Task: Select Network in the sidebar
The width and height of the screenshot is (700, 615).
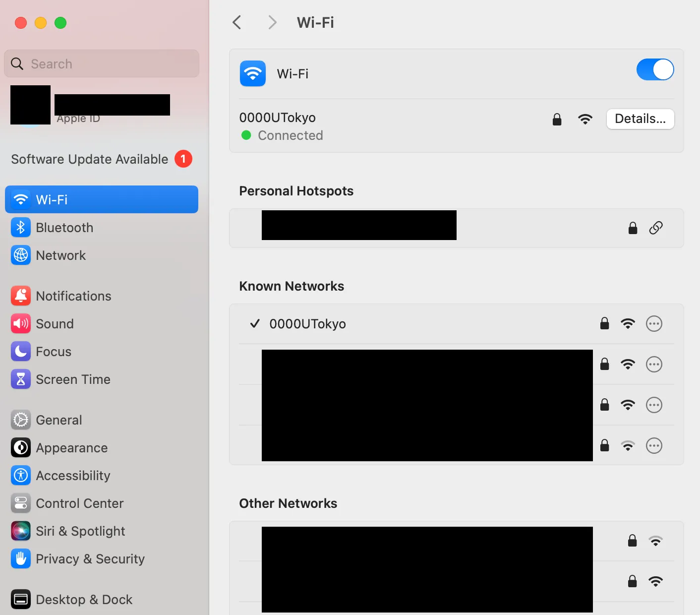Action: coord(60,255)
